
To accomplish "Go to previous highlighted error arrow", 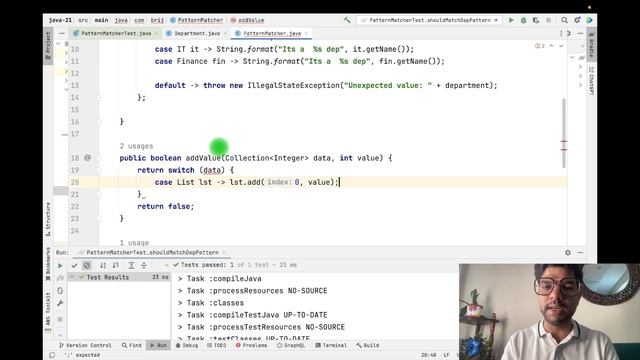I will pyautogui.click(x=551, y=46).
